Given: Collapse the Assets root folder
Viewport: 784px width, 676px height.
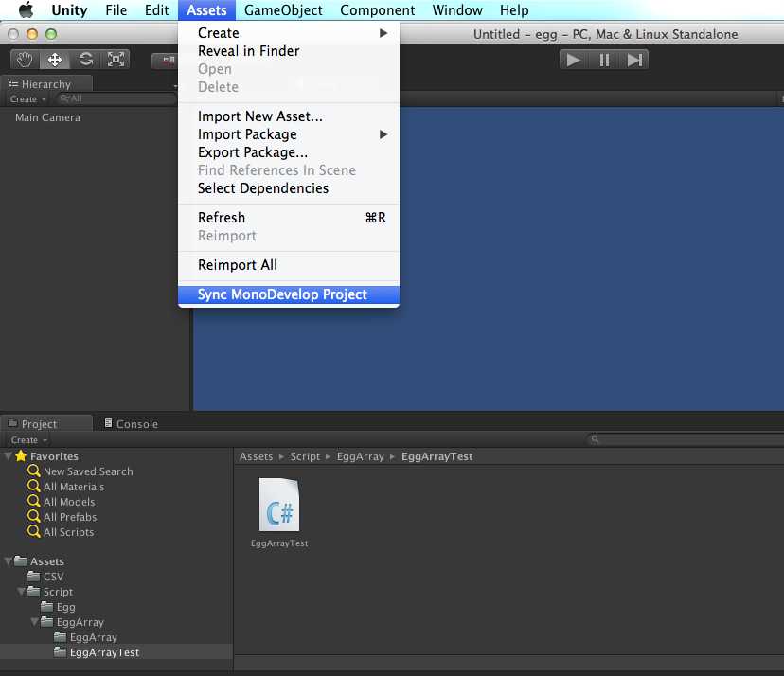Looking at the screenshot, I should pos(8,561).
